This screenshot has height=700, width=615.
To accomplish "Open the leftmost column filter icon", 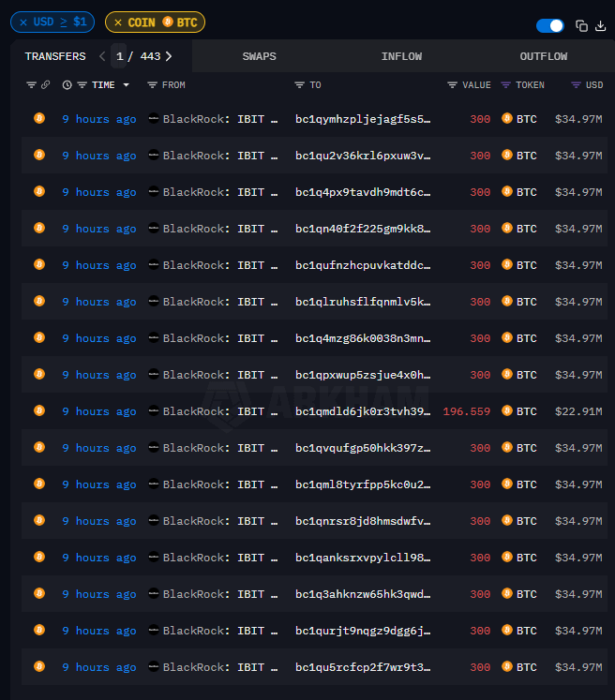I will pos(31,85).
